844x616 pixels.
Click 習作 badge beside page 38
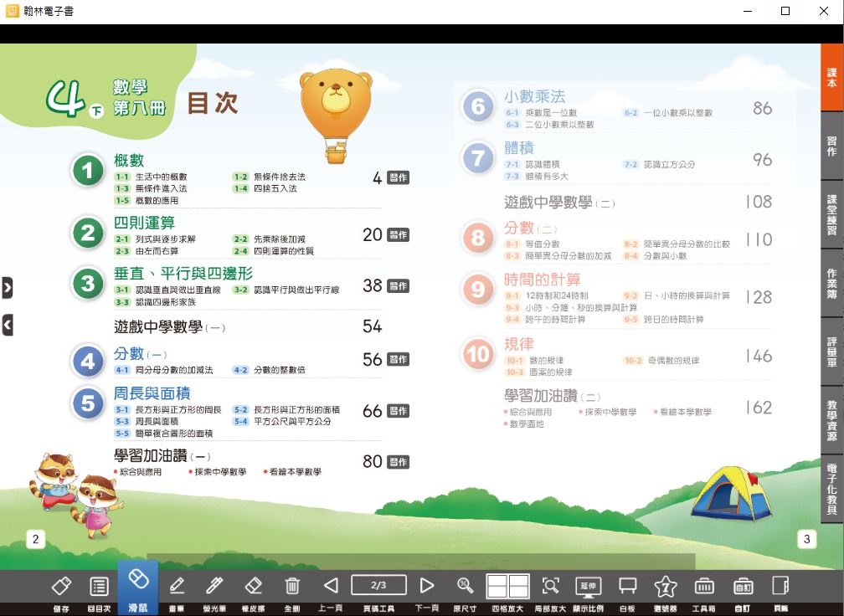click(x=399, y=285)
